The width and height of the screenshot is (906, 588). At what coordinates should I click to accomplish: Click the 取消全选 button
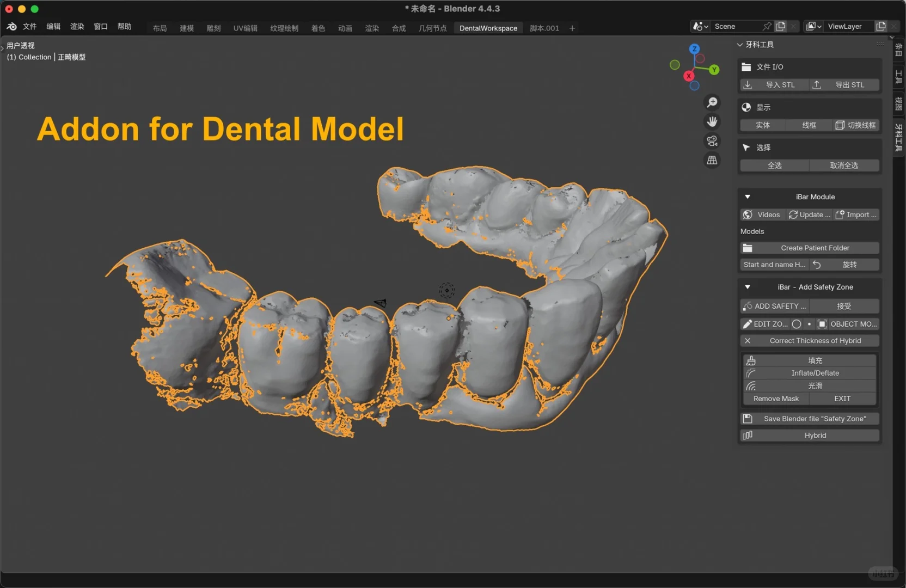pos(844,166)
